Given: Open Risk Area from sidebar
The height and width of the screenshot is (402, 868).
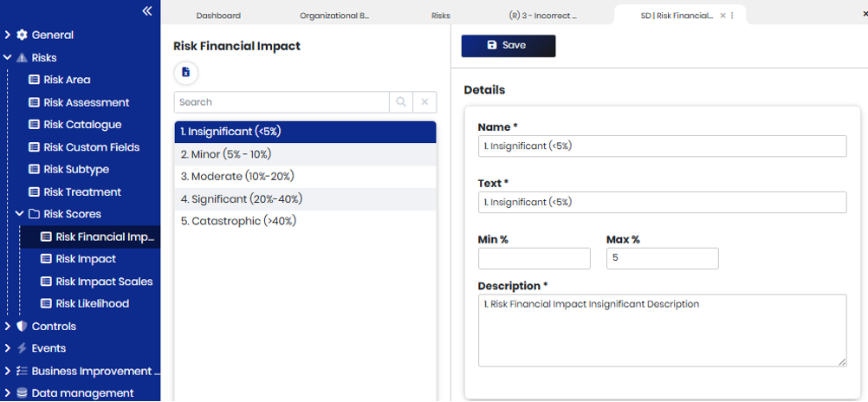Looking at the screenshot, I should point(67,80).
